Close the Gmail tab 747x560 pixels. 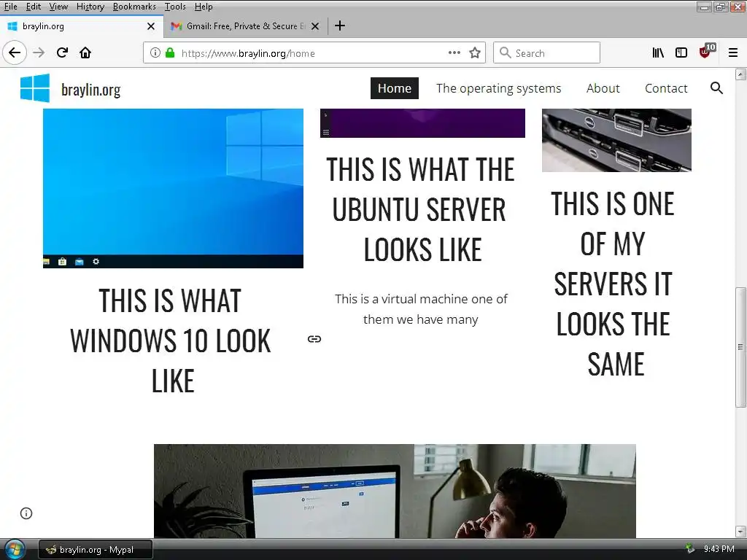[x=315, y=26]
